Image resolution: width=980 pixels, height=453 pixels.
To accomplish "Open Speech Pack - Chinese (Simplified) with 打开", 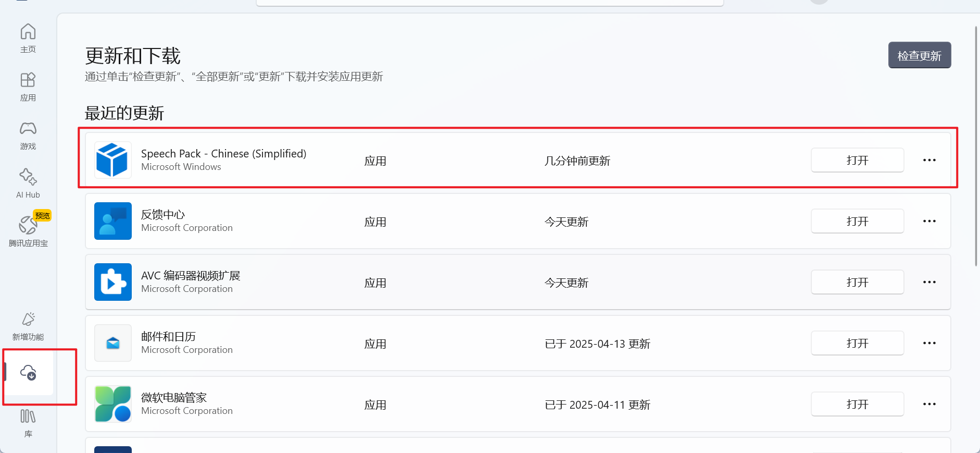I will 857,160.
